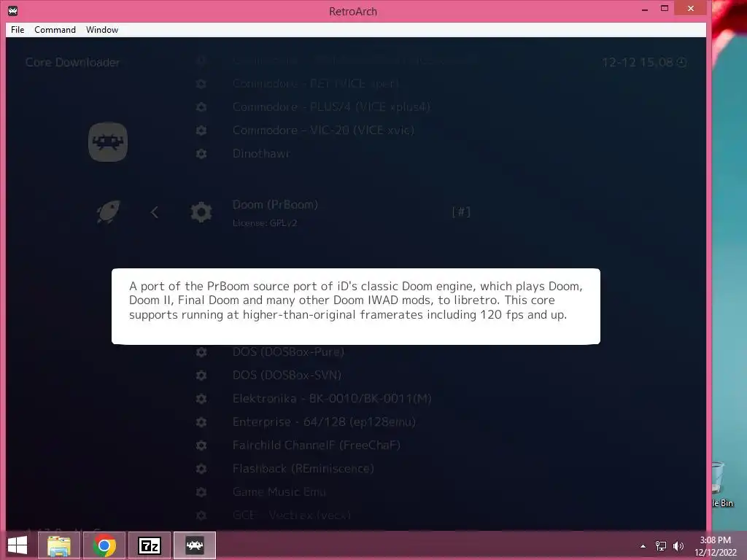The width and height of the screenshot is (747, 560).
Task: Click the gear icon next to Commodore - VIC-20
Action: click(x=201, y=131)
